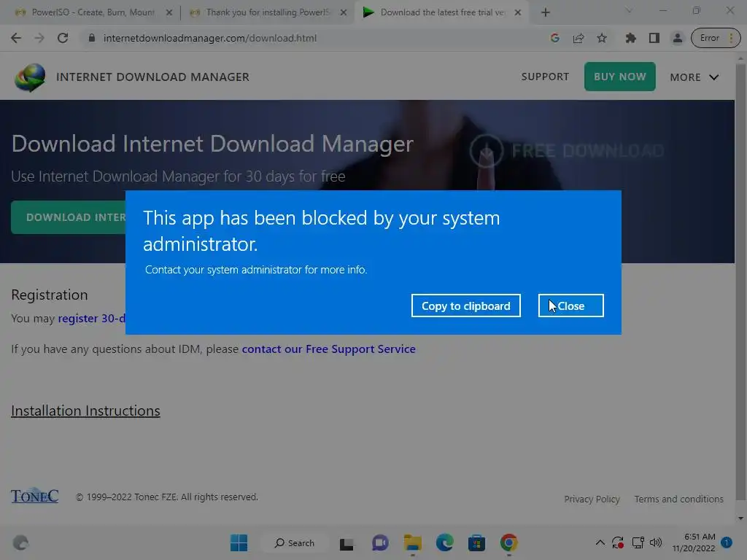Click the Internet Download Manager globe logo
747x560 pixels.
pos(30,77)
